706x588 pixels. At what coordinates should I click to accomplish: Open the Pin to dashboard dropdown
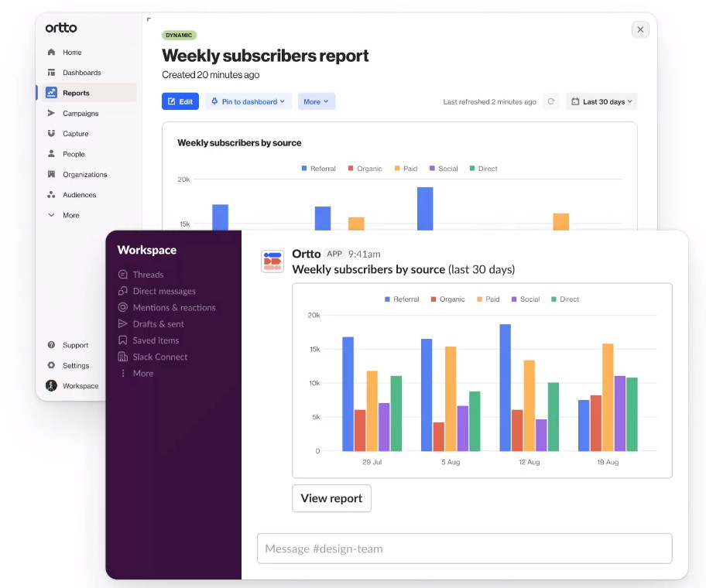(248, 101)
